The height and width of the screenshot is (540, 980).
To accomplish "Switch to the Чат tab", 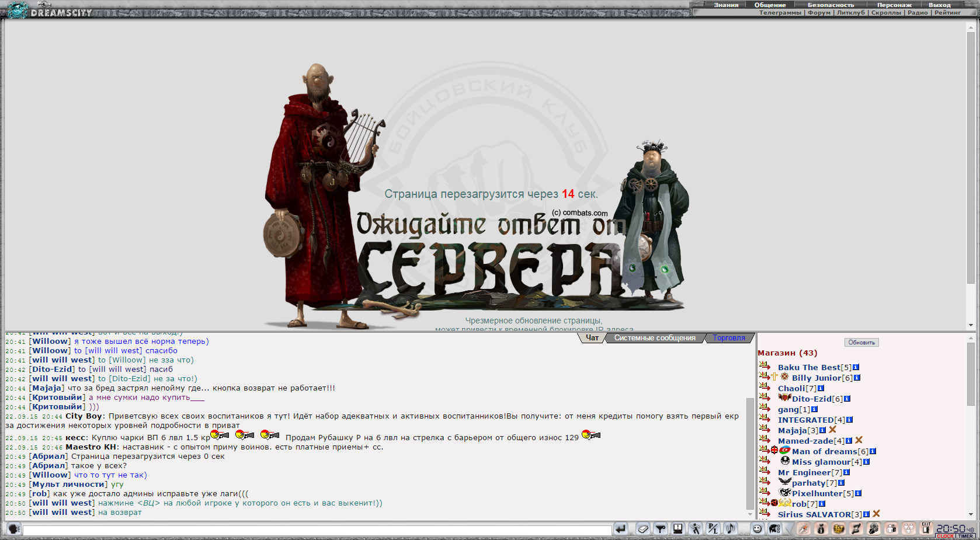I will tap(592, 338).
